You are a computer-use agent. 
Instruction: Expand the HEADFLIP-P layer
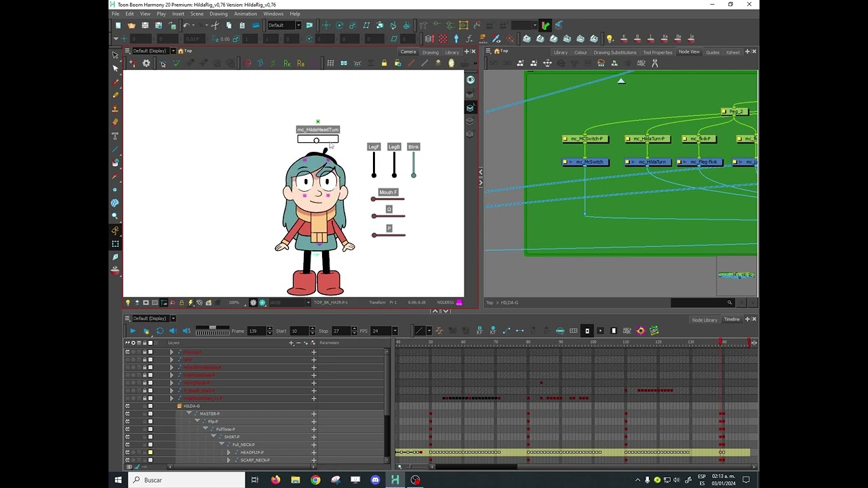coord(229,452)
